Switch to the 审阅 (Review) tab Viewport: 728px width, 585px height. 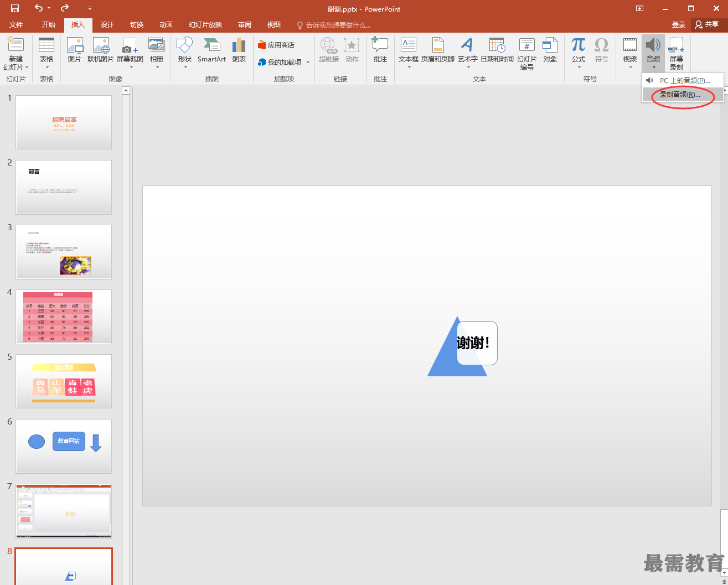245,25
